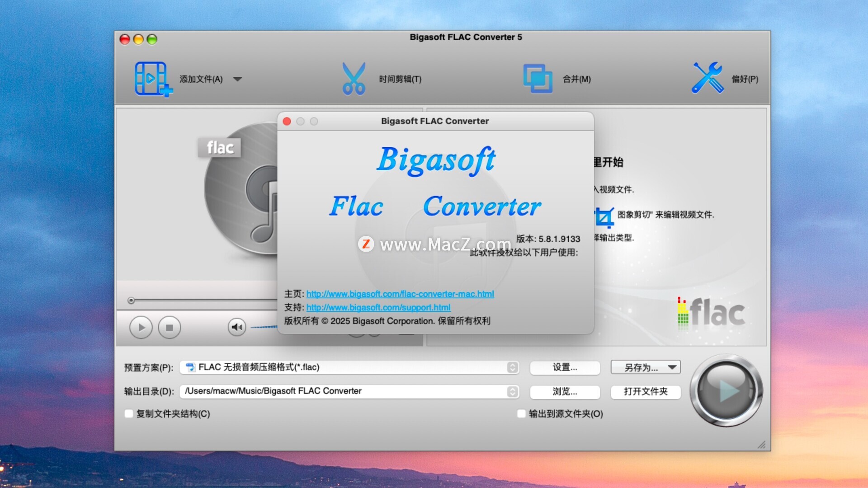Image resolution: width=868 pixels, height=488 pixels.
Task: Open the Bigasoft support.html link
Action: (378, 307)
